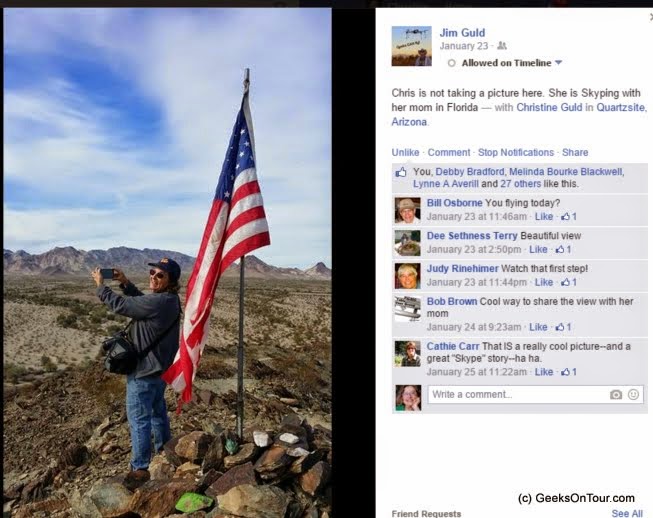Image resolution: width=653 pixels, height=518 pixels.
Task: Open the emoji smiley picker
Action: click(633, 394)
